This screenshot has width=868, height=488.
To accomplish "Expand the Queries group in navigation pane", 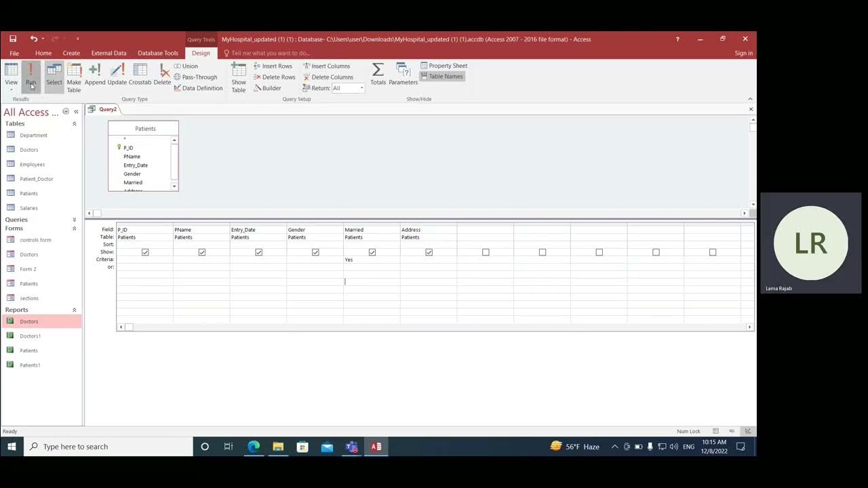I will point(75,220).
